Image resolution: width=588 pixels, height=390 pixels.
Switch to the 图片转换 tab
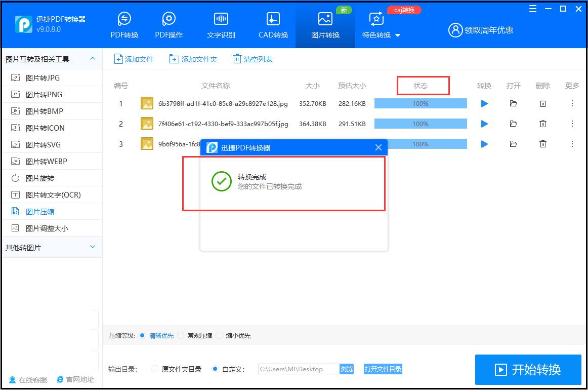[325, 24]
